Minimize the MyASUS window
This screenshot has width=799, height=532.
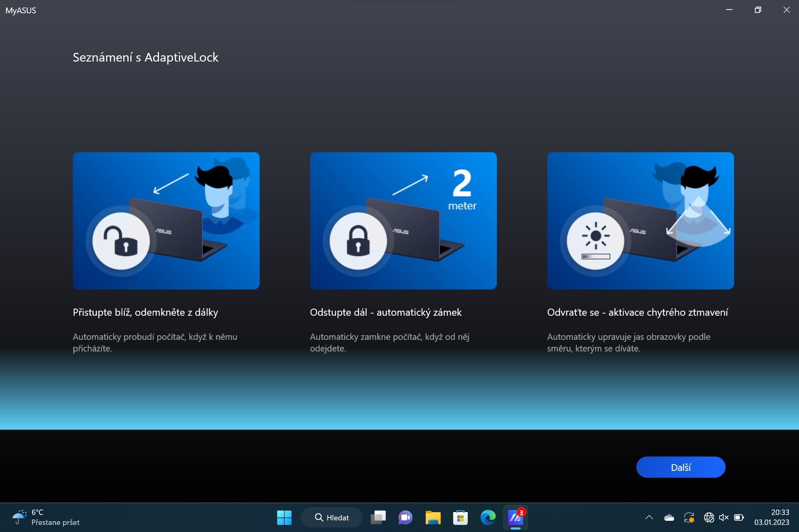[x=729, y=10]
